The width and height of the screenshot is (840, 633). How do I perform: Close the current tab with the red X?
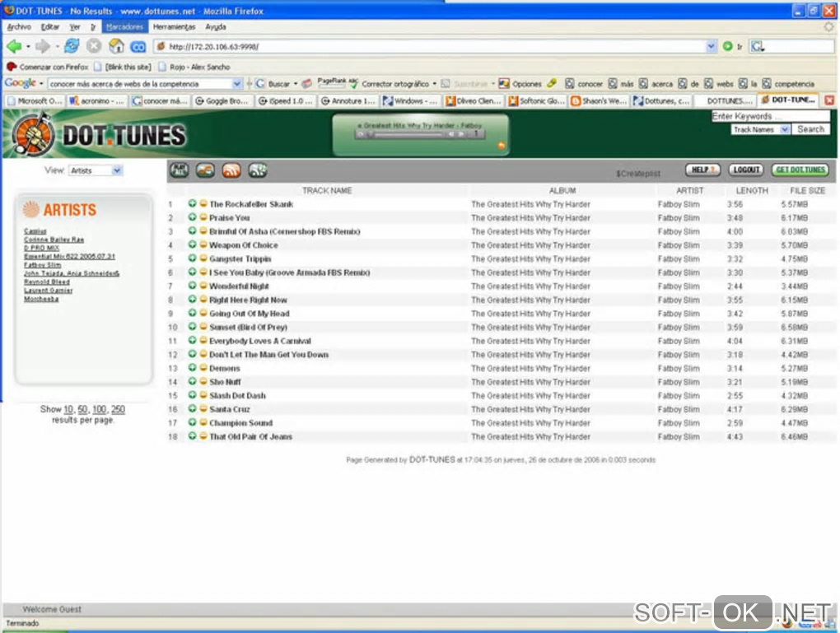click(829, 100)
